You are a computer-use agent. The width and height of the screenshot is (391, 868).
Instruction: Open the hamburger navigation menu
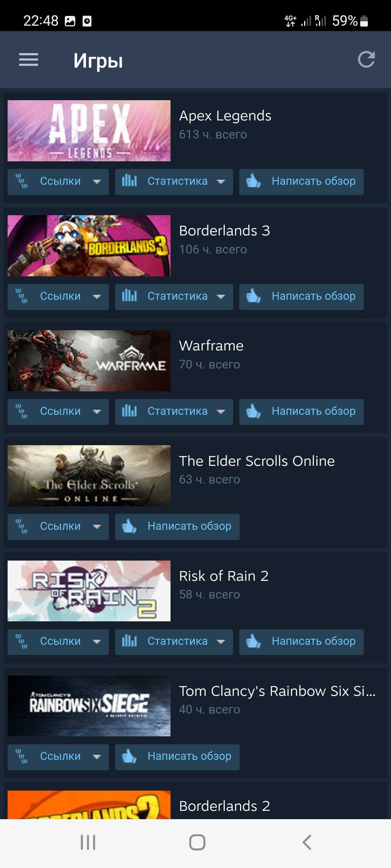[x=29, y=60]
